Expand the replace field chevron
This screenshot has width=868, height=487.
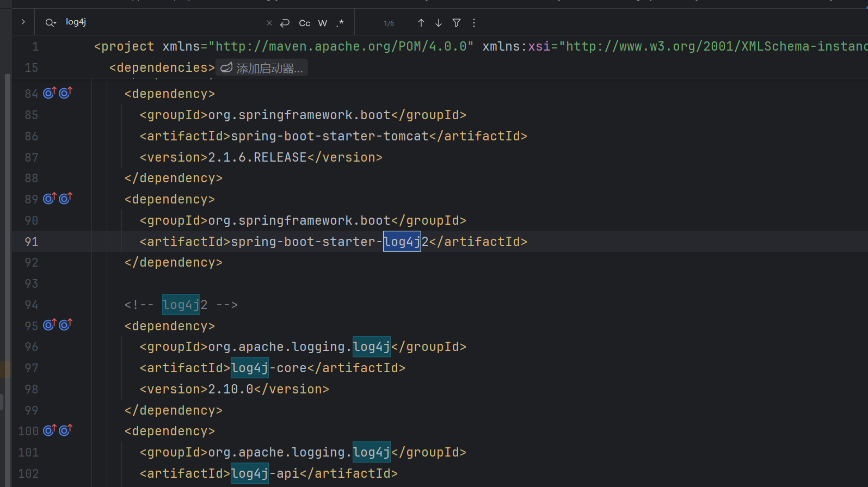(x=23, y=22)
